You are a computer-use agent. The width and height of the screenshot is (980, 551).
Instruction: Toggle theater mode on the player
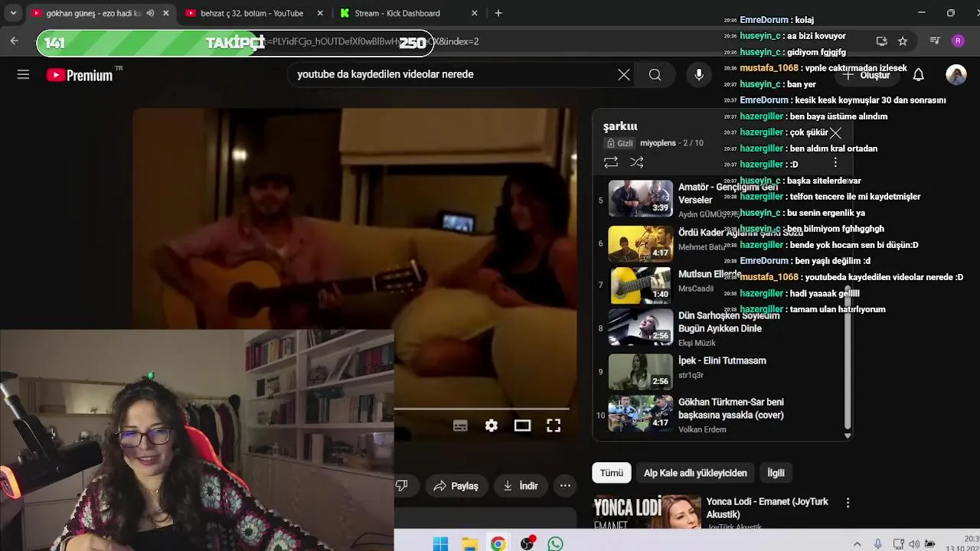[x=522, y=425]
